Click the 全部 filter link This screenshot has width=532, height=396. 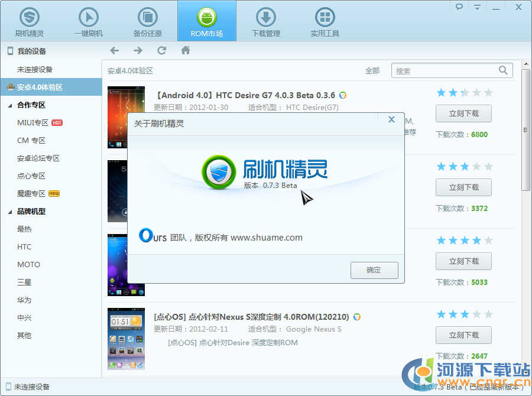coord(372,70)
